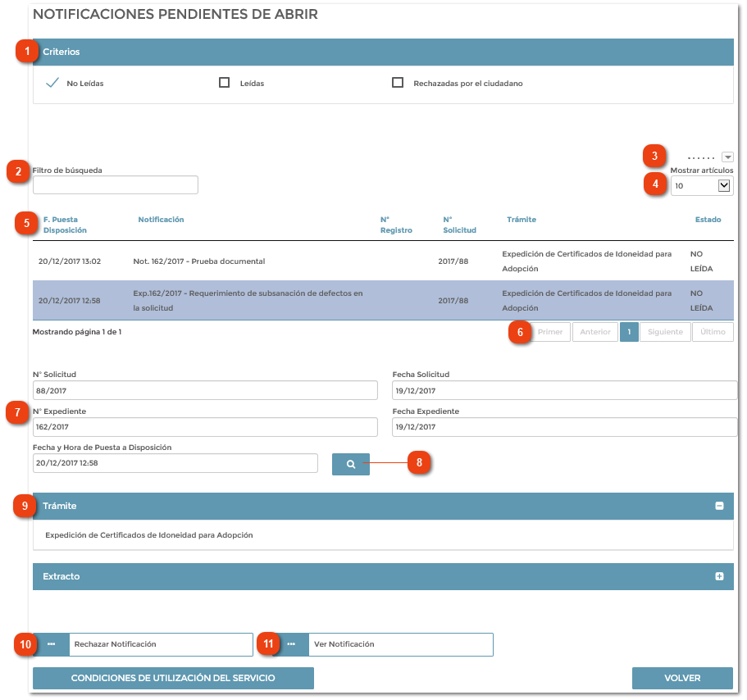Viewport: 747px width, 700px height.
Task: Click the Ver Notificación button
Action: tap(400, 644)
